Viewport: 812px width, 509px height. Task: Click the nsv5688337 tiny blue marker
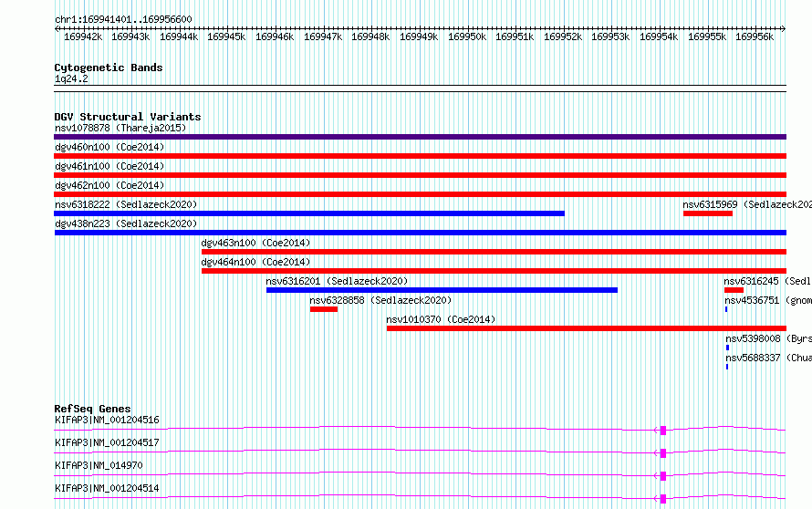[727, 367]
